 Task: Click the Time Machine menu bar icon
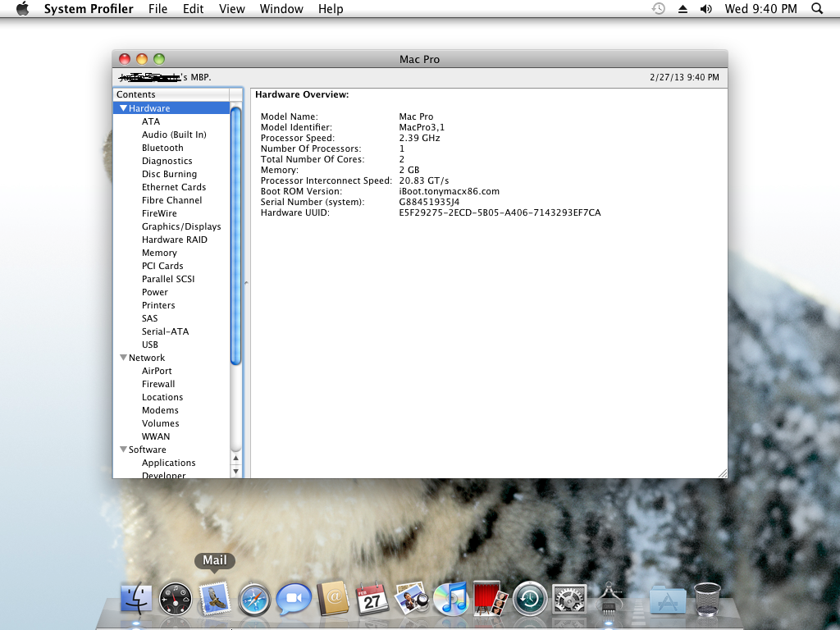point(659,8)
